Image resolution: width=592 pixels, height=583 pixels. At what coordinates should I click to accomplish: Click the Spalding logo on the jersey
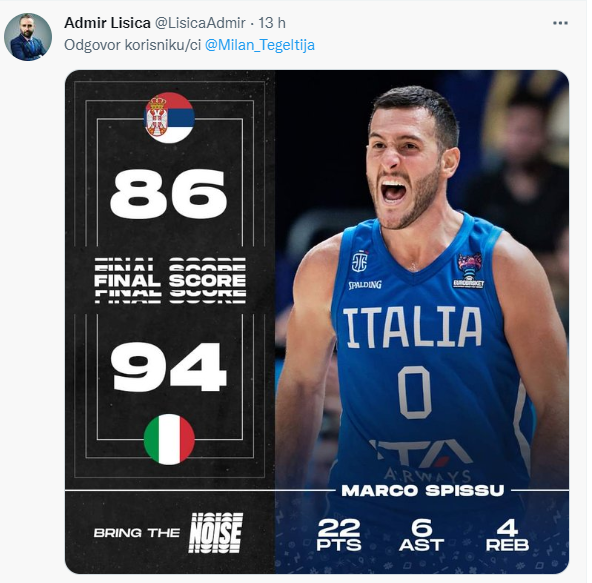(x=365, y=285)
